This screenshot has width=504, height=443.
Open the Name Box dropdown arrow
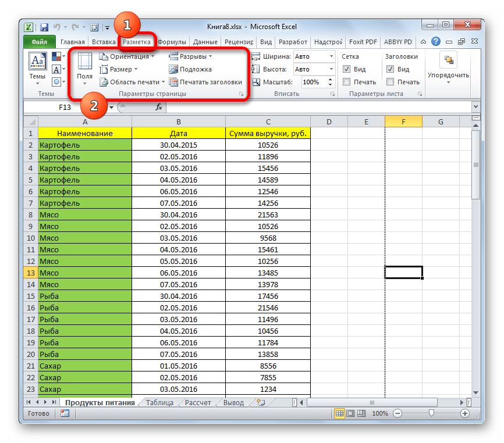(x=111, y=107)
